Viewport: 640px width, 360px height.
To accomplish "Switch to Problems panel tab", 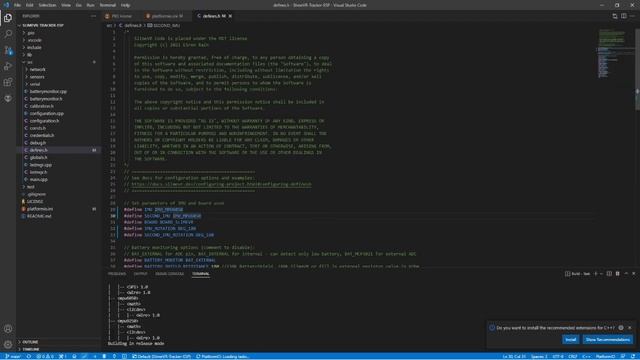I will 117,273.
